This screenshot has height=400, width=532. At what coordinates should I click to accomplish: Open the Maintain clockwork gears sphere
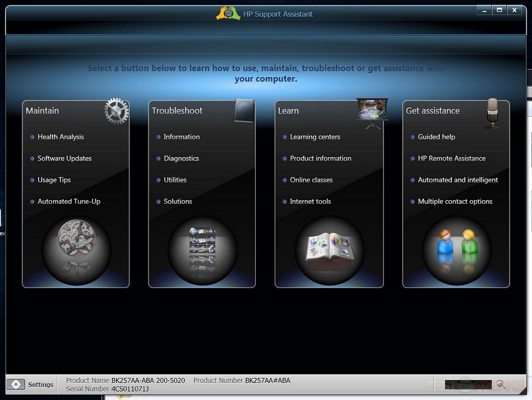tap(76, 251)
